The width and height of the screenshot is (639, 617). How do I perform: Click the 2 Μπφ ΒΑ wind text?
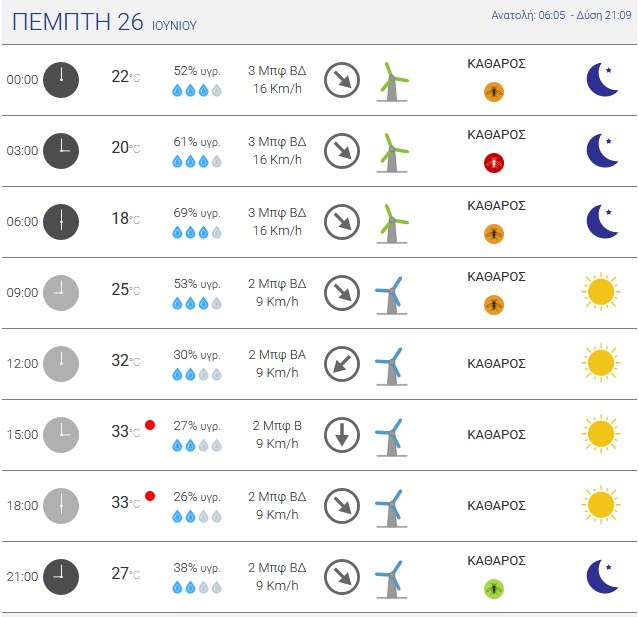277,355
